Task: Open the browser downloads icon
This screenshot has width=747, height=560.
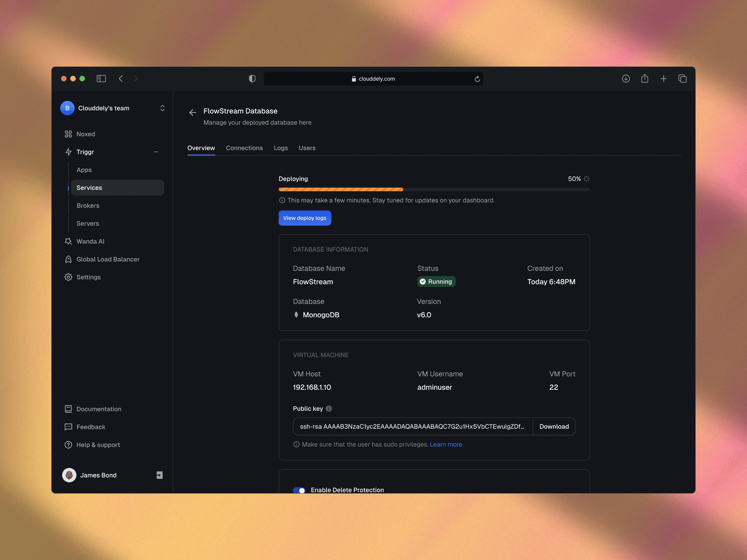Action: click(625, 79)
